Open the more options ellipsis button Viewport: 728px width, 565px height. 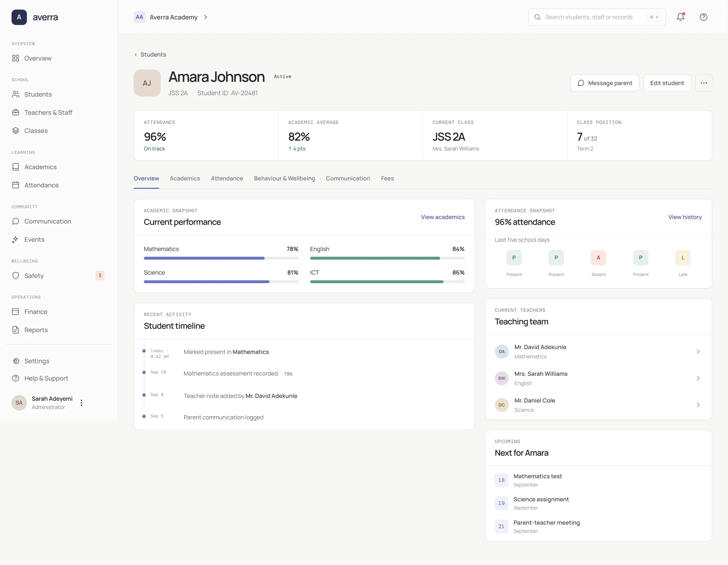click(x=704, y=83)
